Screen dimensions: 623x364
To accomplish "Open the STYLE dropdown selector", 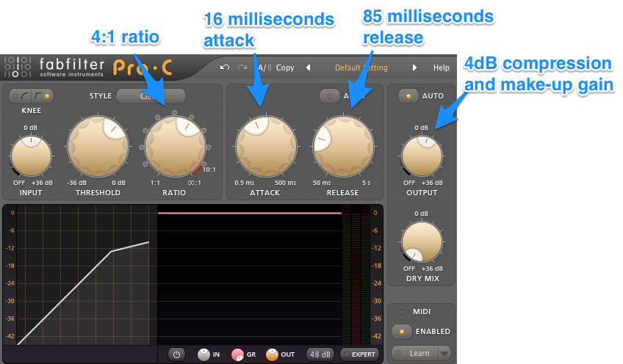I will [151, 96].
